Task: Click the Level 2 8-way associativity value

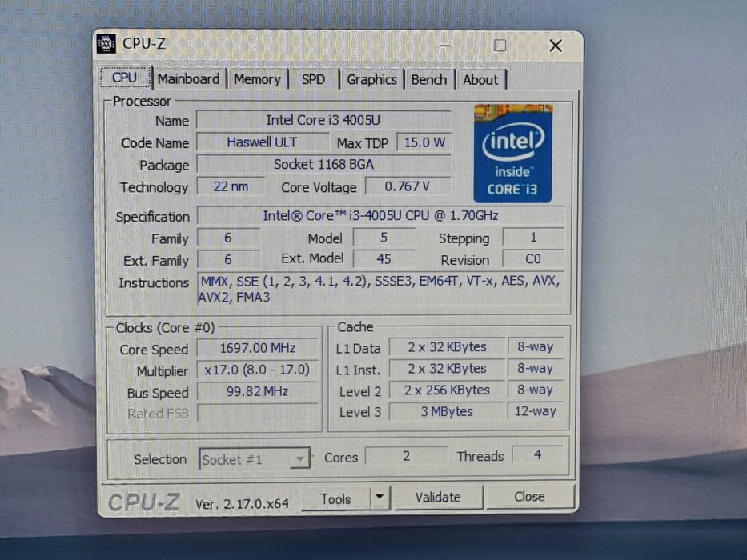Action: pyautogui.click(x=536, y=390)
